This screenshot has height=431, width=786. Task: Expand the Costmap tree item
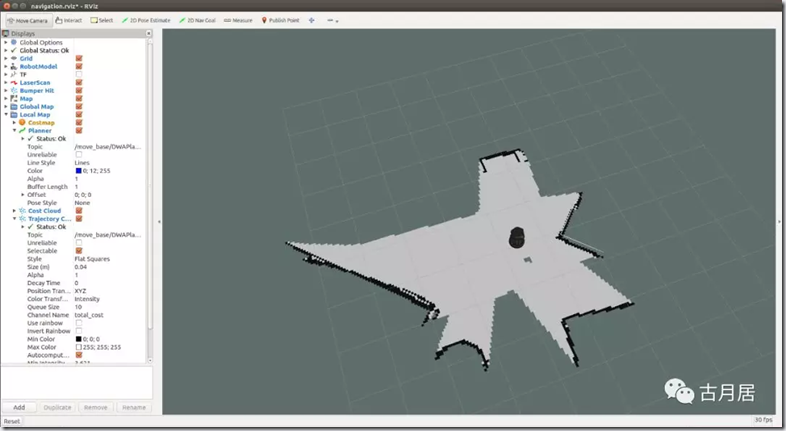(x=14, y=122)
